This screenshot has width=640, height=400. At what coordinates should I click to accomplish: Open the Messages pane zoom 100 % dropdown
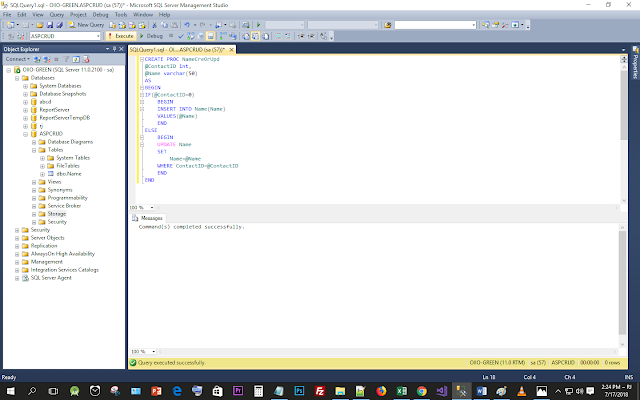153,351
